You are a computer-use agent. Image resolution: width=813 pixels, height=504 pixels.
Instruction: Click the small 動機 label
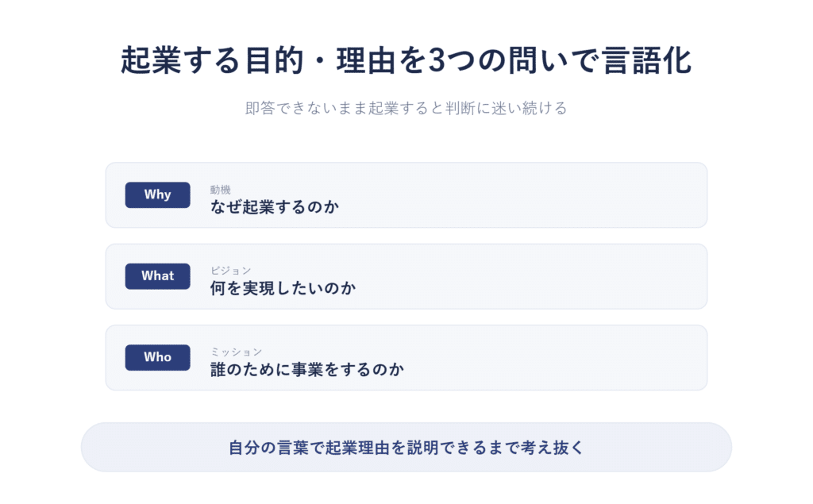click(221, 190)
